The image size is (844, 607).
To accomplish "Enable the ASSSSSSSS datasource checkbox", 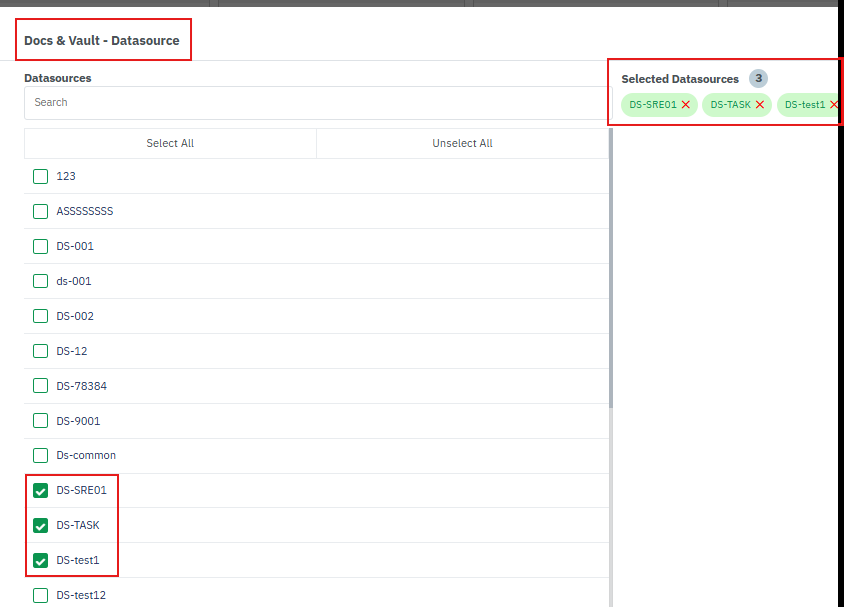I will 40,211.
